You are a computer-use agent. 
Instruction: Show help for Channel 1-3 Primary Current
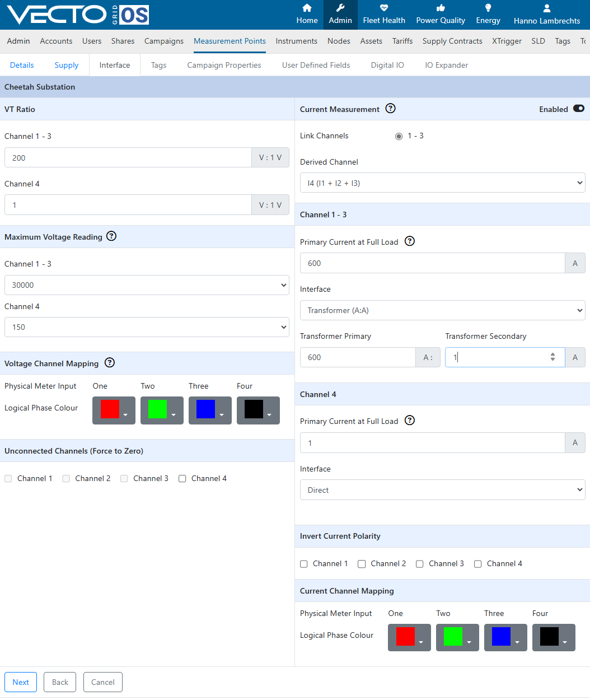[410, 241]
